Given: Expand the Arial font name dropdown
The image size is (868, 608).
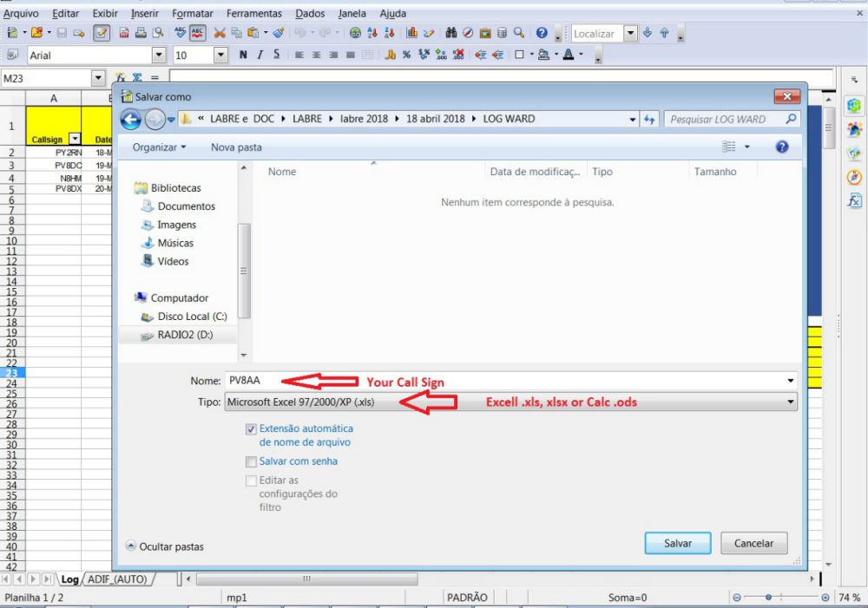Looking at the screenshot, I should point(159,55).
